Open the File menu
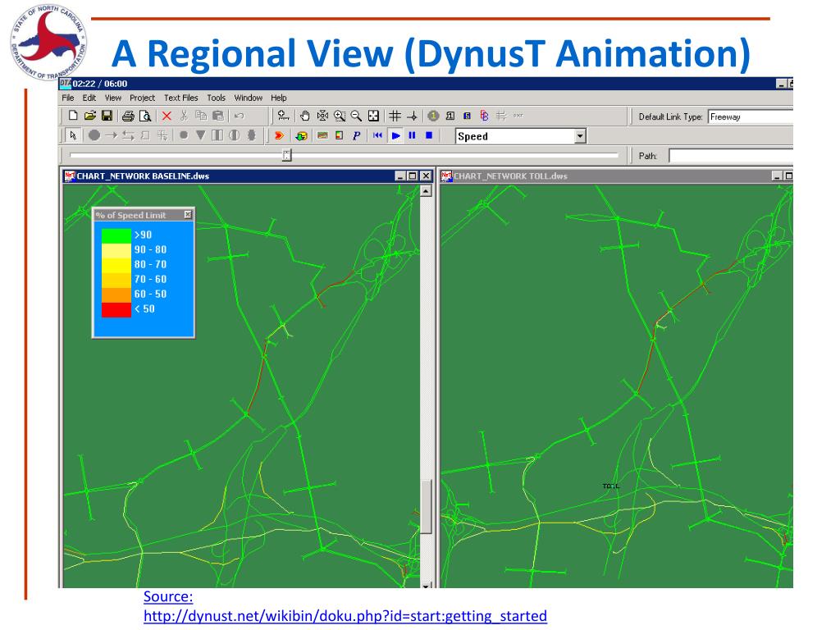Viewport: 840px width, 630px height. pyautogui.click(x=68, y=98)
